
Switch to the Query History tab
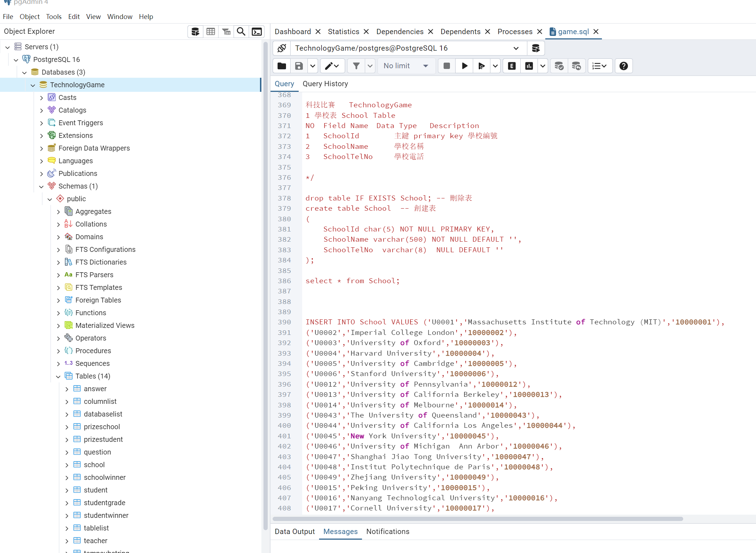(x=325, y=84)
